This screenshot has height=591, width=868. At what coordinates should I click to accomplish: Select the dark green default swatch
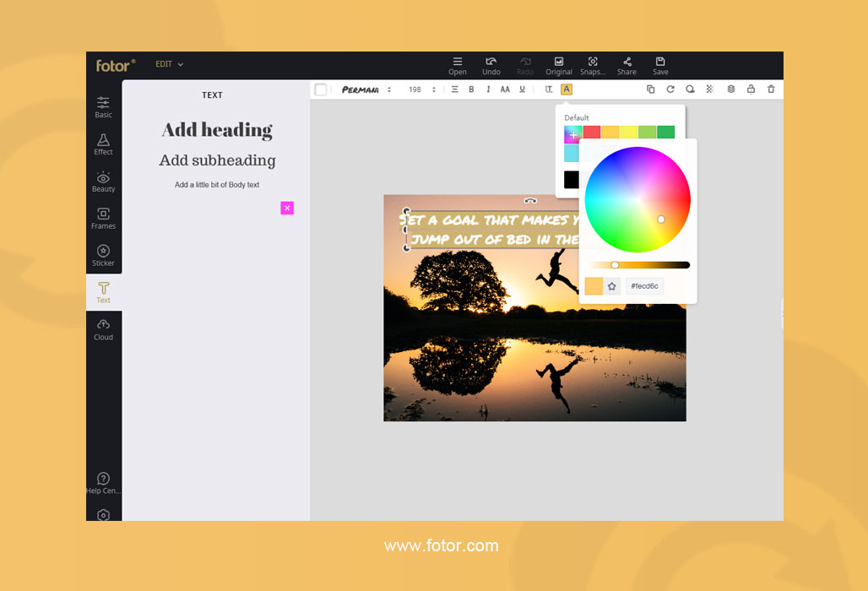pyautogui.click(x=666, y=132)
